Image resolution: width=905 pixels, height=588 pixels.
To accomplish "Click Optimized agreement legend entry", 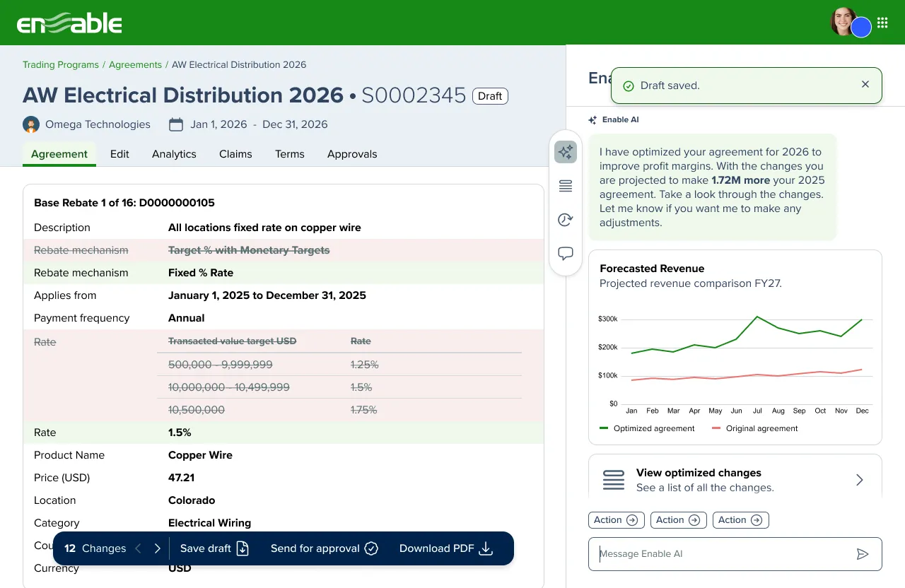I will (x=647, y=428).
